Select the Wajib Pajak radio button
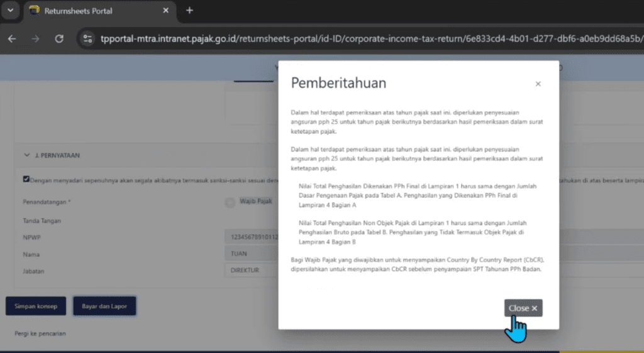 pos(230,202)
